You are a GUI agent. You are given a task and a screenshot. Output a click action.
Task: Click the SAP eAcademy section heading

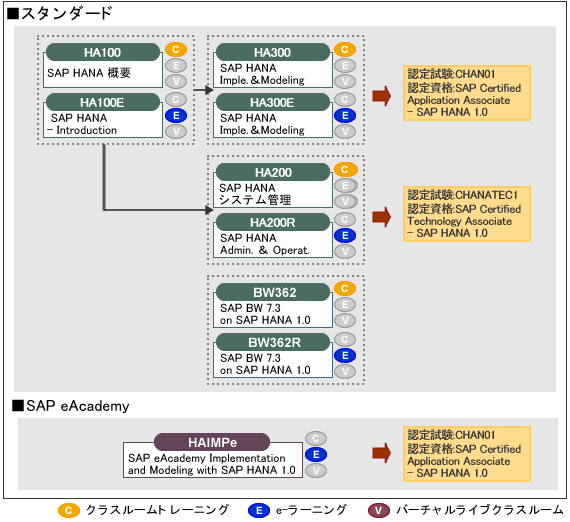[x=71, y=406]
